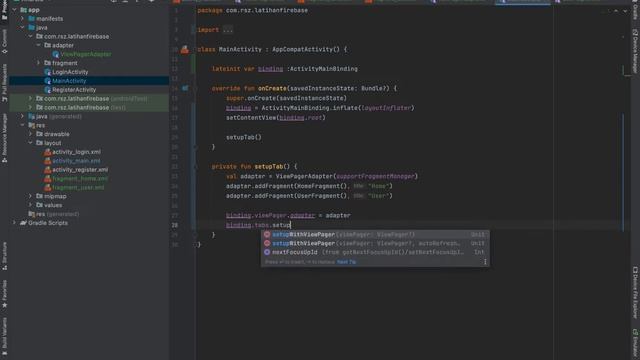Open the Device File Explorer side tab
The image size is (640, 360).
(635, 292)
